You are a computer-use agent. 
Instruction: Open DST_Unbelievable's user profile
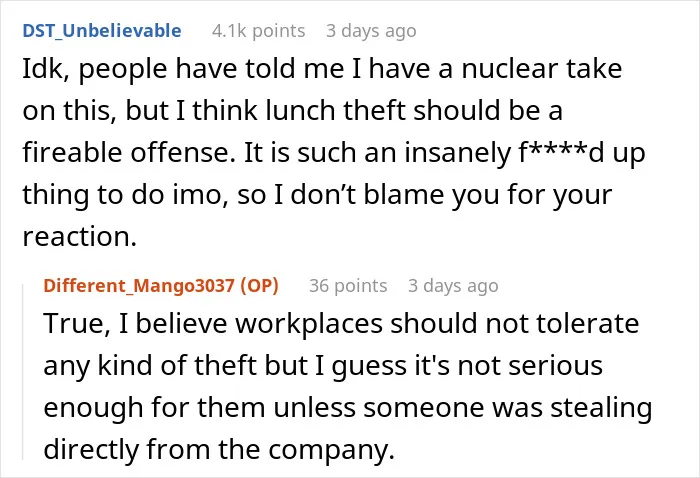coord(102,31)
